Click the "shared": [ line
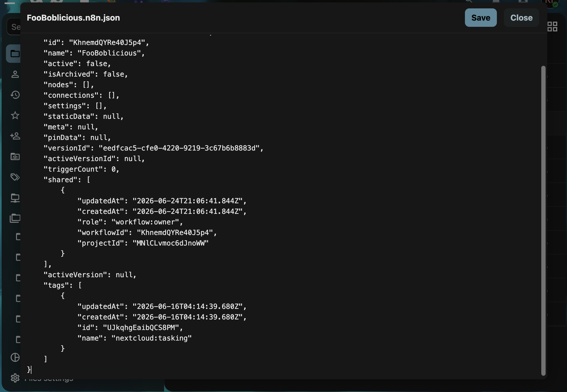The image size is (567, 392). point(67,180)
